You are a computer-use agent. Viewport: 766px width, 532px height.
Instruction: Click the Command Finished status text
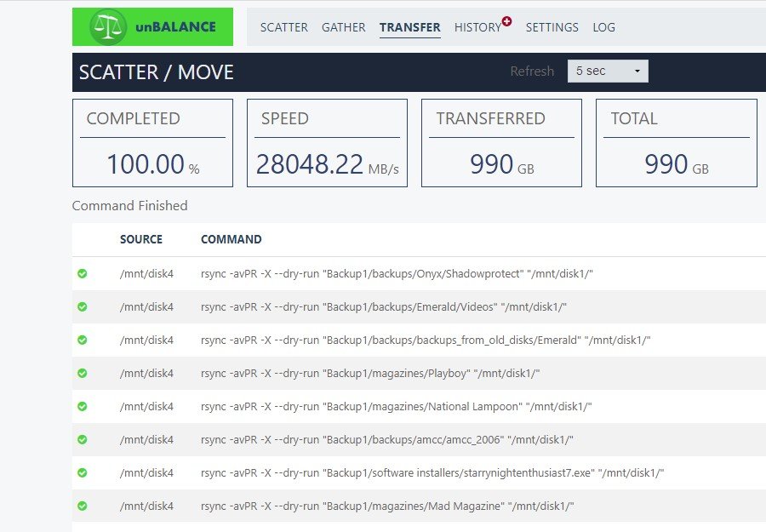tap(130, 206)
